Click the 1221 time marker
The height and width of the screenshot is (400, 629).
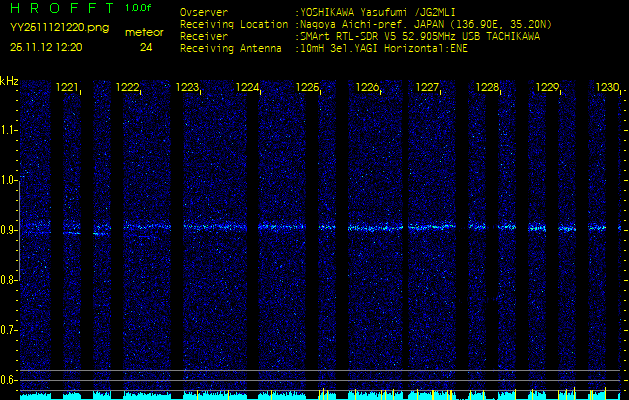coord(68,88)
